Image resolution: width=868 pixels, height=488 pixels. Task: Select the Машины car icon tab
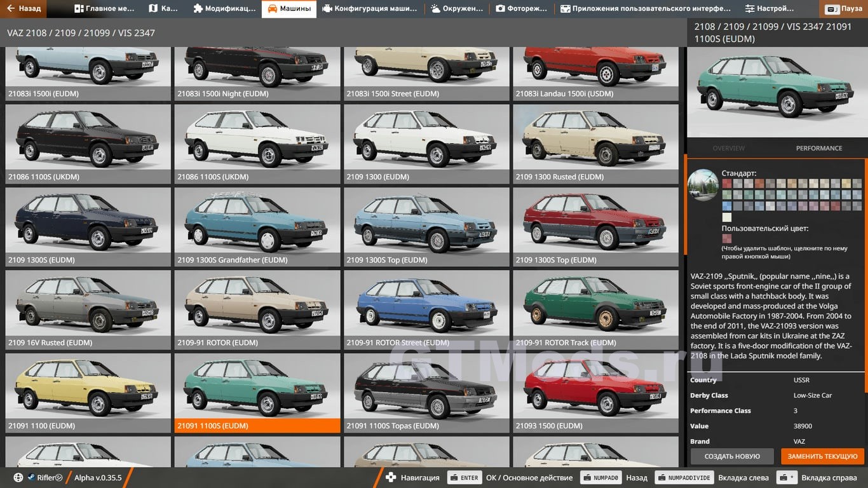tap(289, 9)
